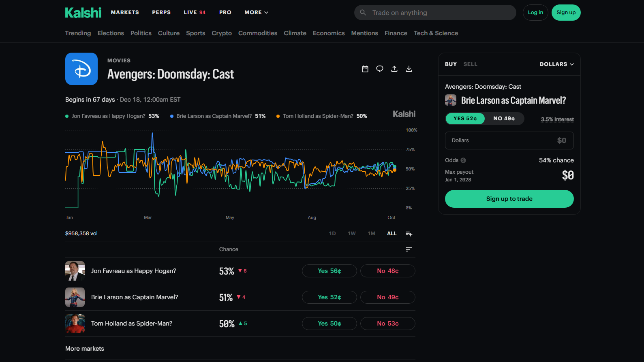Image resolution: width=644 pixels, height=362 pixels.
Task: Select the YES 52¢ toggle in the trade panel
Action: 465,119
